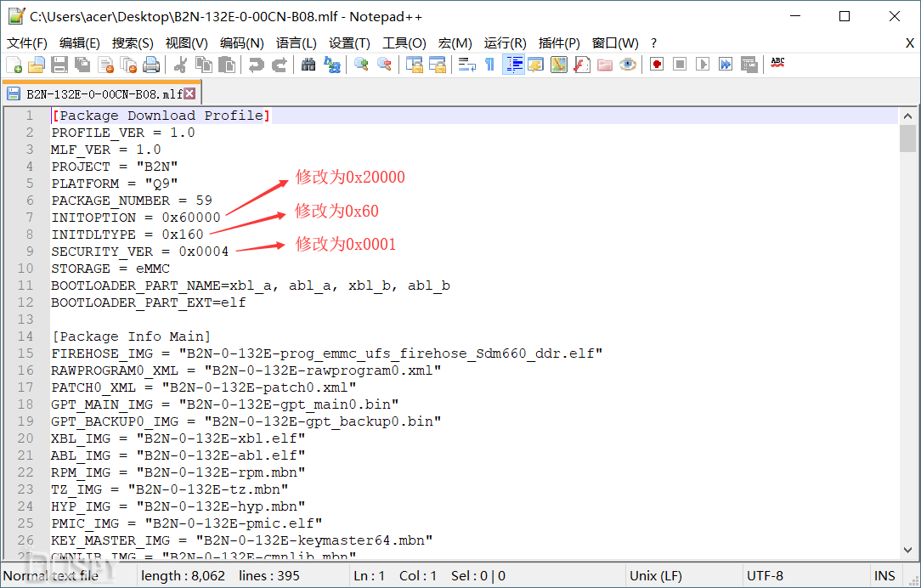This screenshot has width=921, height=588.
Task: Click the SECURITY_VER = 0x0004 line
Action: click(x=140, y=252)
